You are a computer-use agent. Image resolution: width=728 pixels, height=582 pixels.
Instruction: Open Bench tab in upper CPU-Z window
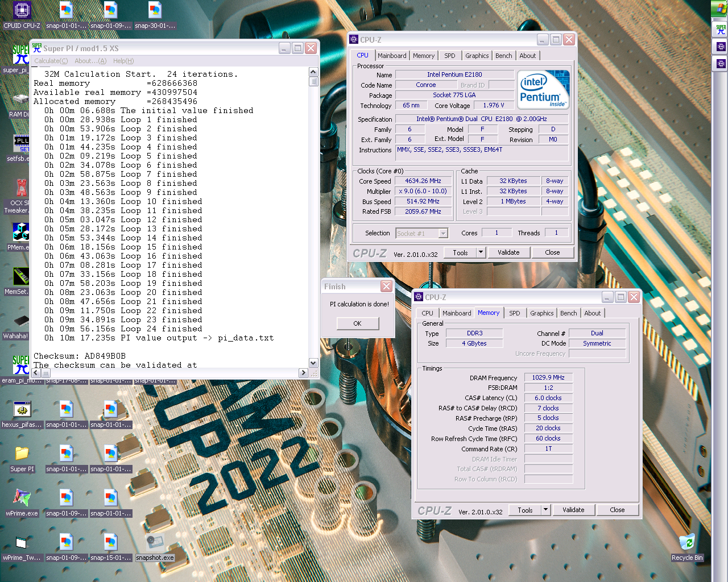point(503,56)
